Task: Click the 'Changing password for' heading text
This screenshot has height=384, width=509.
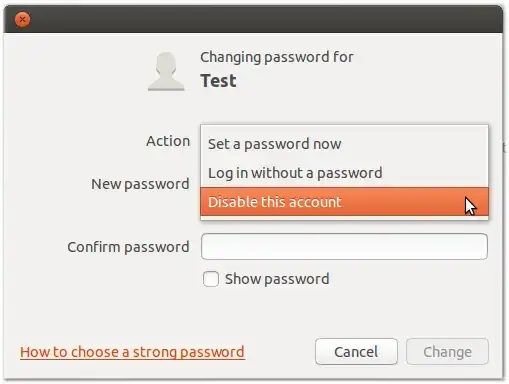Action: [x=277, y=57]
